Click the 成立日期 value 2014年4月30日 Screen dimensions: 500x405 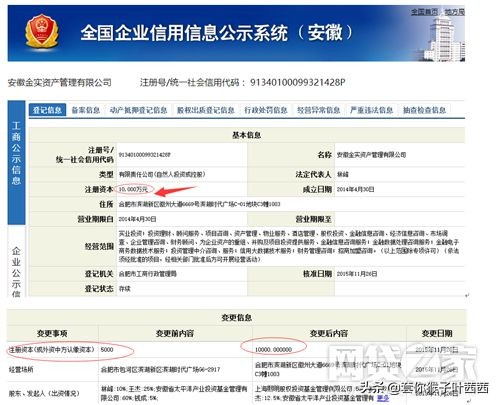pos(355,189)
